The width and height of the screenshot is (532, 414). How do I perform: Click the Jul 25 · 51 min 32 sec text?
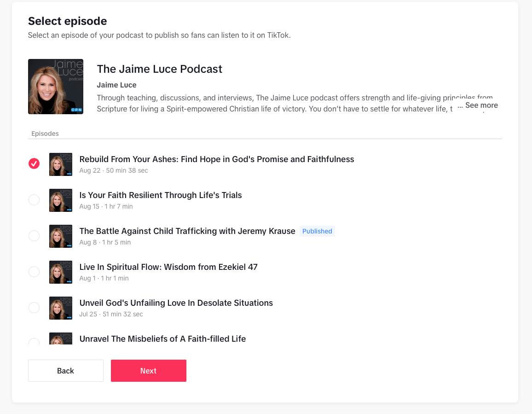(x=111, y=314)
